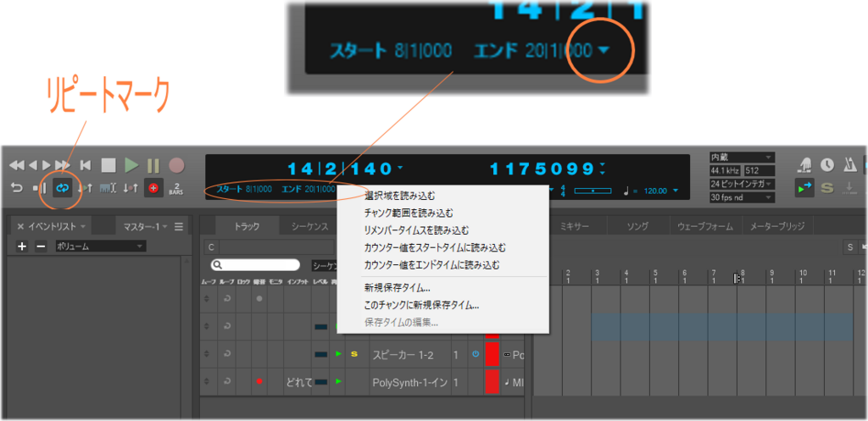The image size is (868, 421).
Task: Click the tap tempo hand icon
Action: click(x=805, y=164)
